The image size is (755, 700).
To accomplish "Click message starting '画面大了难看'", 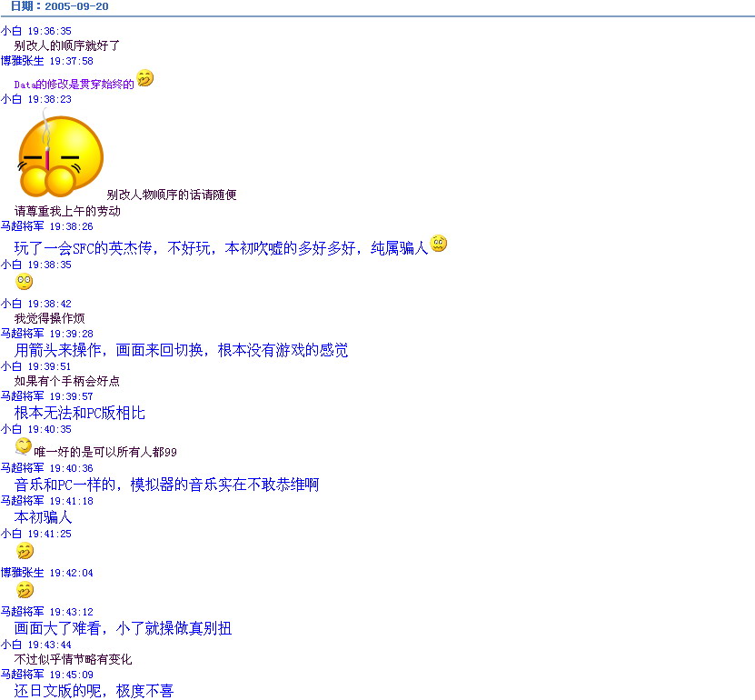I will (124, 628).
